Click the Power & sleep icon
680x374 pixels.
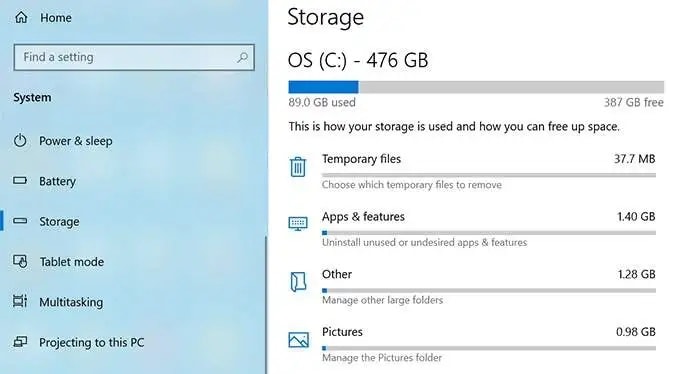(x=20, y=141)
